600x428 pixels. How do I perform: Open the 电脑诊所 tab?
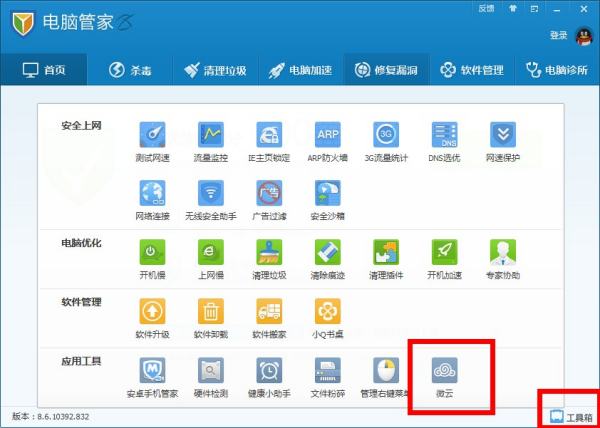557,70
